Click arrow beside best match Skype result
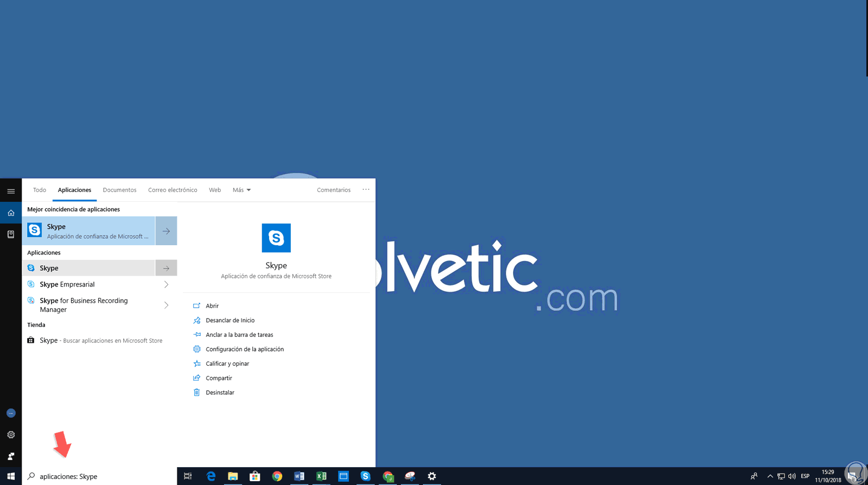 click(x=167, y=231)
